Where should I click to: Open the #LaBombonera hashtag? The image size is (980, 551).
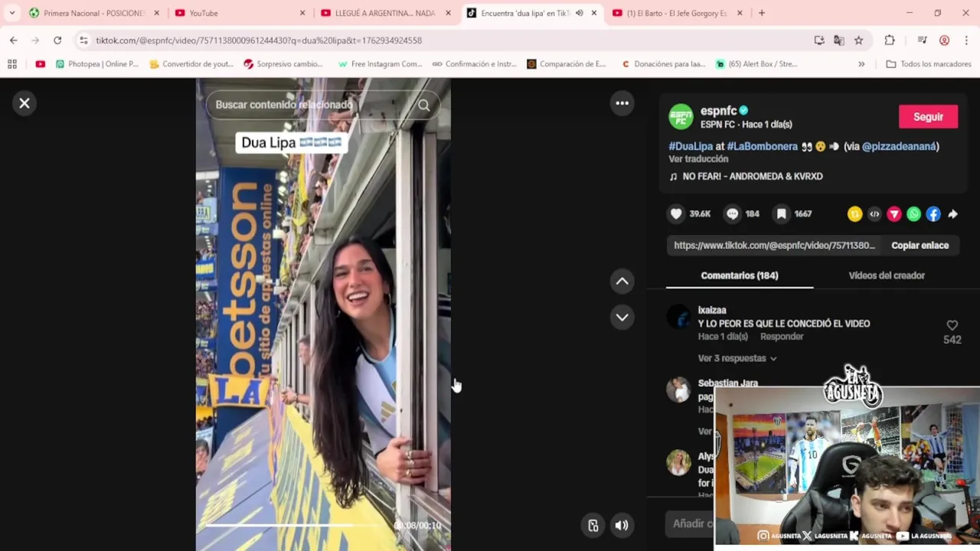coord(762,146)
